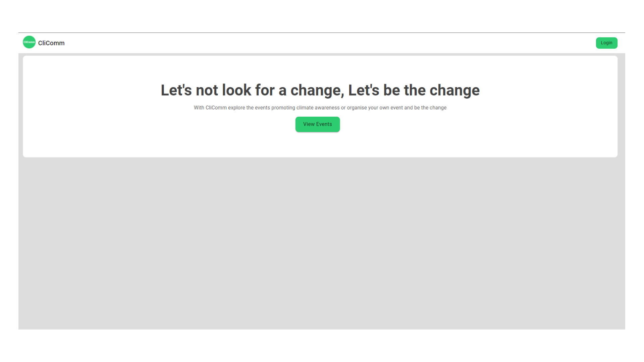Click the headline "Let's not look for a change"
This screenshot has height=362, width=644.
coord(252,90)
